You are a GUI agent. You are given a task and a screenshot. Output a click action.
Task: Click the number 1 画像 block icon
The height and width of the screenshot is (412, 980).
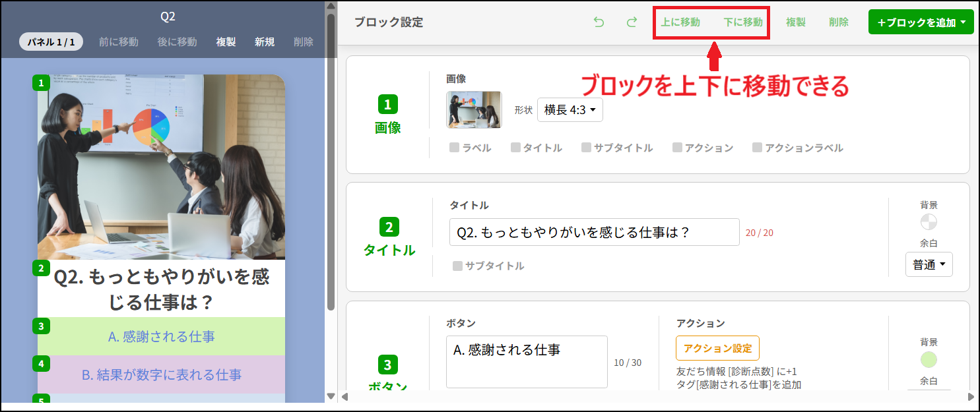click(x=387, y=105)
